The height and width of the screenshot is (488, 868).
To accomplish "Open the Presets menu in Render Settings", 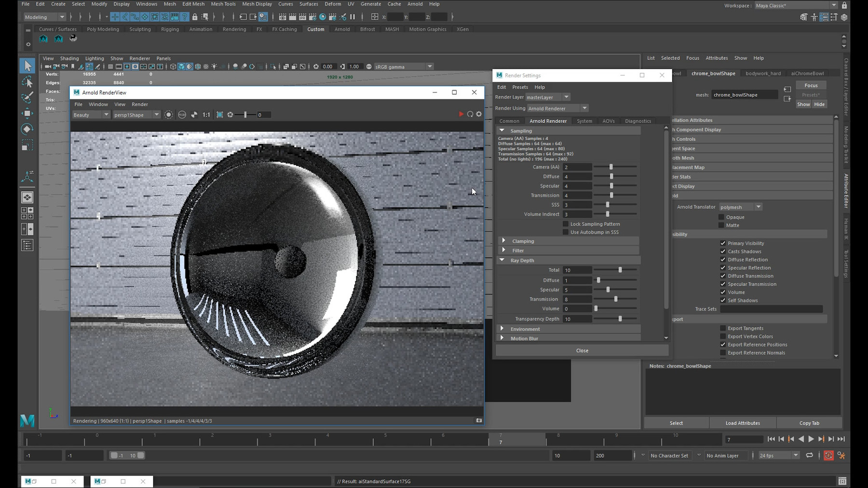I will tap(520, 87).
